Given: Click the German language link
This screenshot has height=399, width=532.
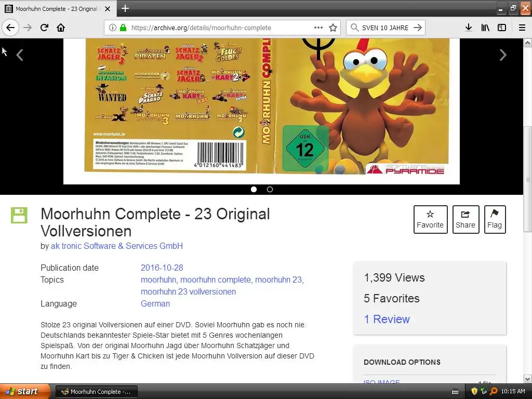Looking at the screenshot, I should 155,303.
